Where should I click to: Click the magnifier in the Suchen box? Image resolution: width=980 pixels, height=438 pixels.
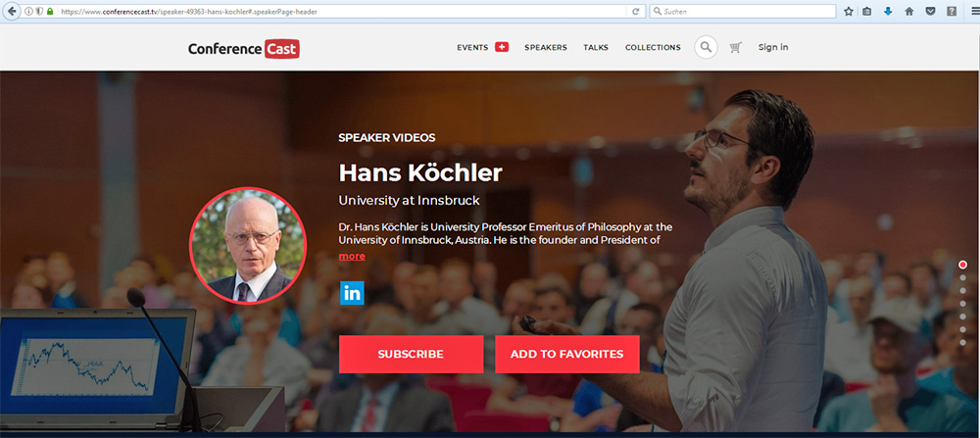click(x=658, y=11)
